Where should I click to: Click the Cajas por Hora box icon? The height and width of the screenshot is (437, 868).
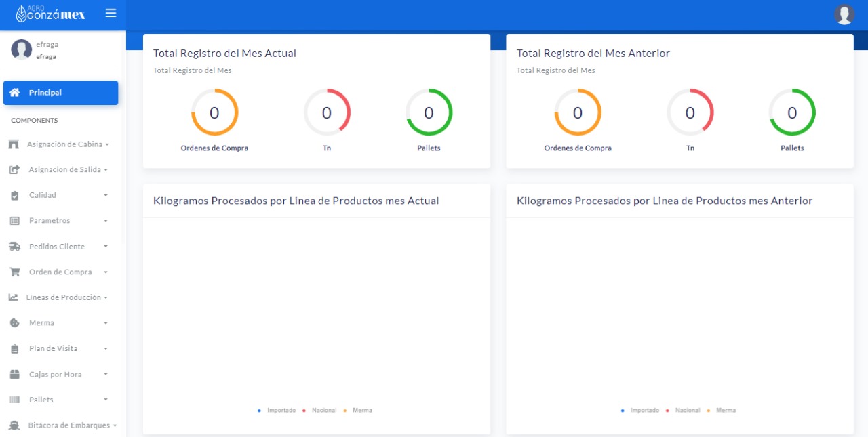[14, 375]
